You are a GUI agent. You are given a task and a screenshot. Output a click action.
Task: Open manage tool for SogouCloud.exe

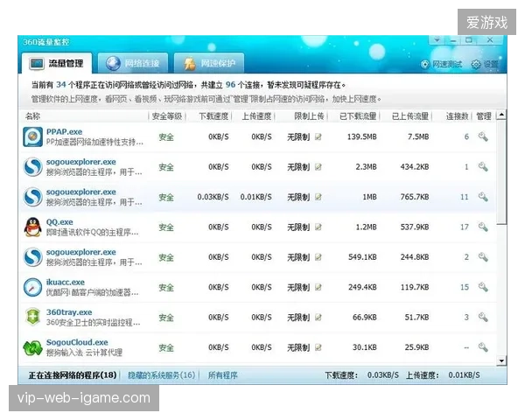[x=483, y=347]
